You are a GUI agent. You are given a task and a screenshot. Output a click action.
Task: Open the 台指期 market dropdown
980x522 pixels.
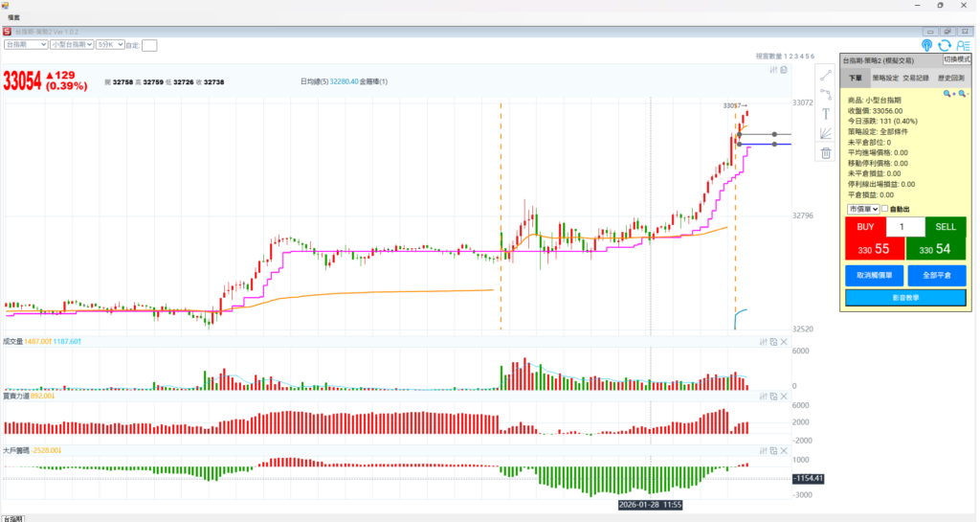click(26, 44)
